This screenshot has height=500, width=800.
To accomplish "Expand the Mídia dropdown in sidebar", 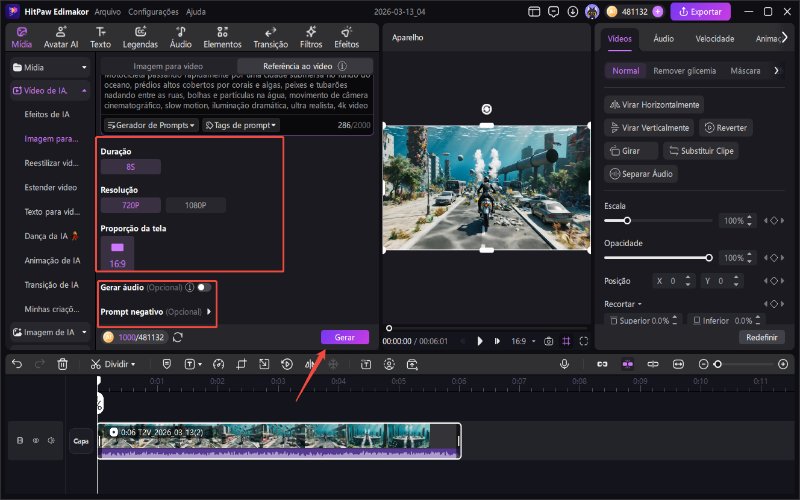I will (84, 67).
